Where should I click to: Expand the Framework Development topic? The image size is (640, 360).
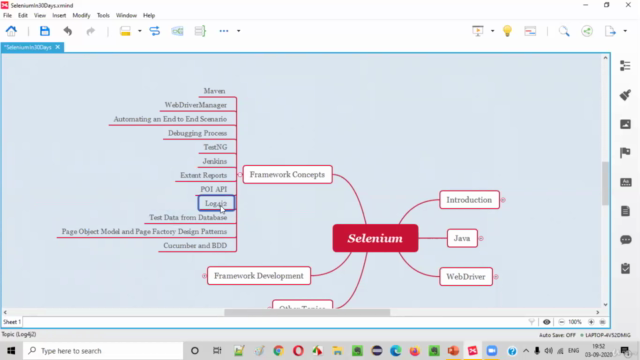tap(204, 276)
